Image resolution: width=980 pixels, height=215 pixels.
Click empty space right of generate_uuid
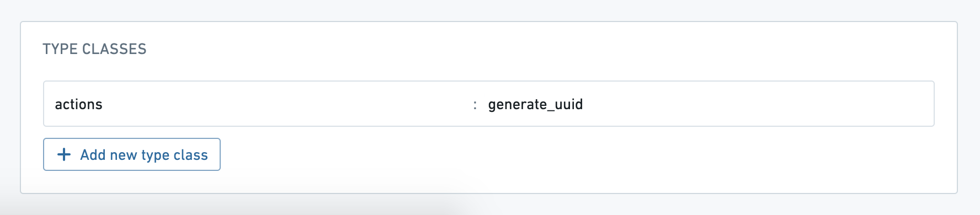756,104
